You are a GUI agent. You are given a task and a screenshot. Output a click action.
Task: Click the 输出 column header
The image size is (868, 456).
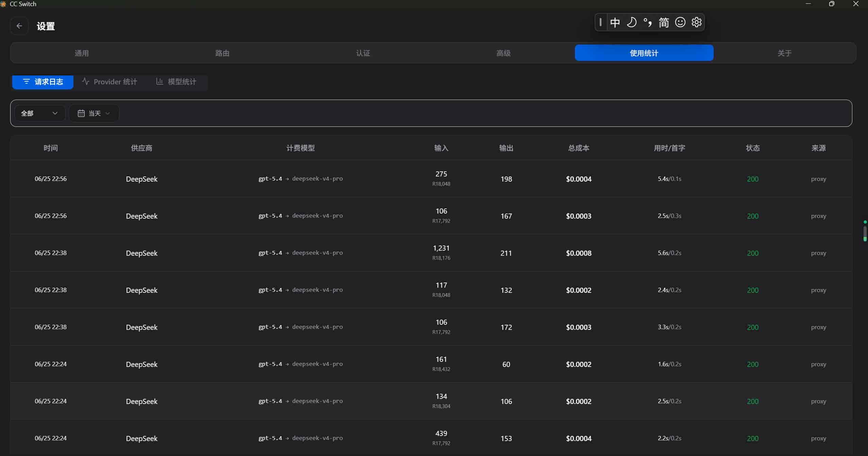506,148
